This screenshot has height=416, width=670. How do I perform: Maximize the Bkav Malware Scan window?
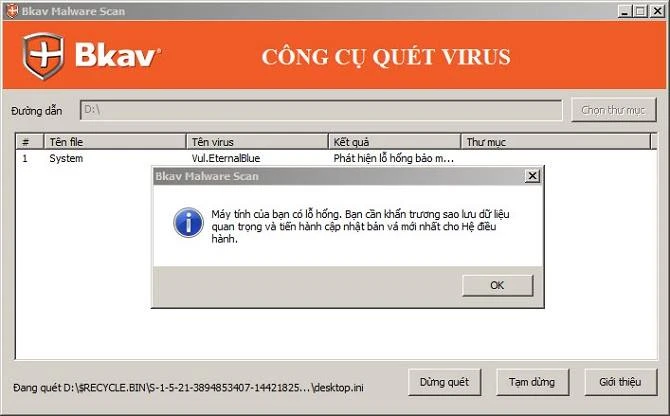[x=641, y=11]
